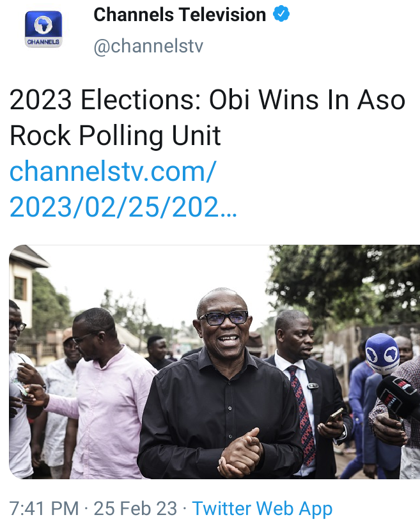Click the 25 Feb 23 date

pos(135,509)
